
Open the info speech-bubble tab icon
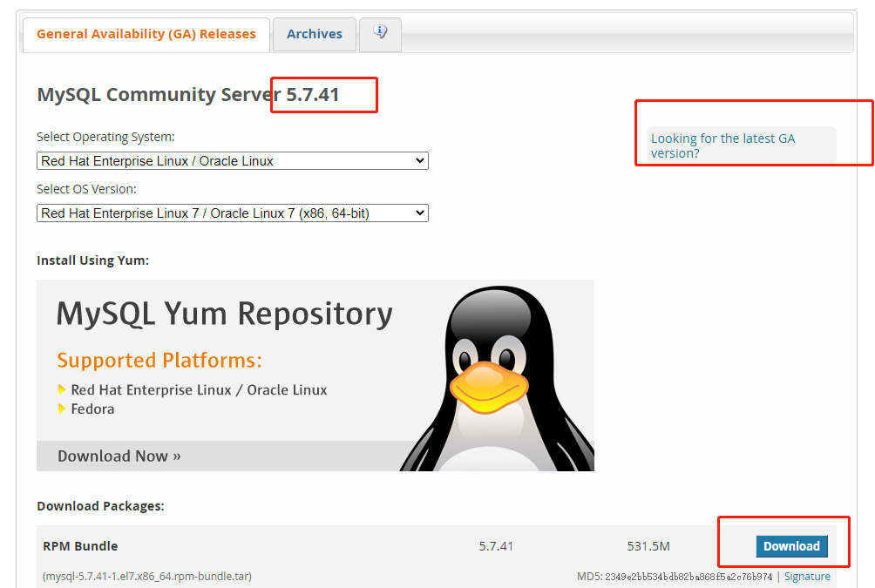[x=380, y=32]
